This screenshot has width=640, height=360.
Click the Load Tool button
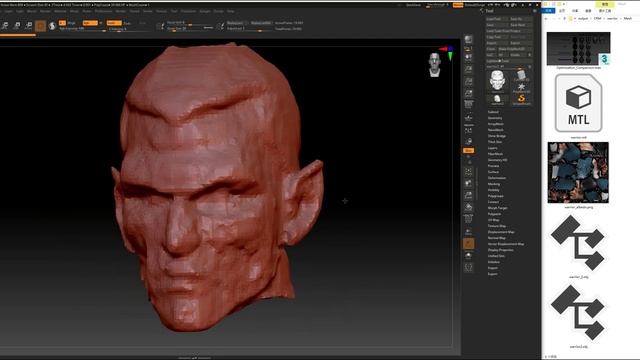point(496,19)
